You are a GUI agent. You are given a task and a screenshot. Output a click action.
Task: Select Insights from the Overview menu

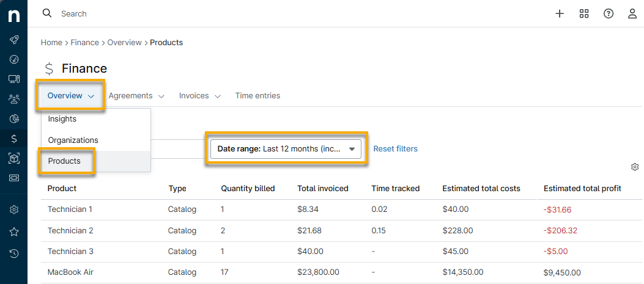[62, 119]
